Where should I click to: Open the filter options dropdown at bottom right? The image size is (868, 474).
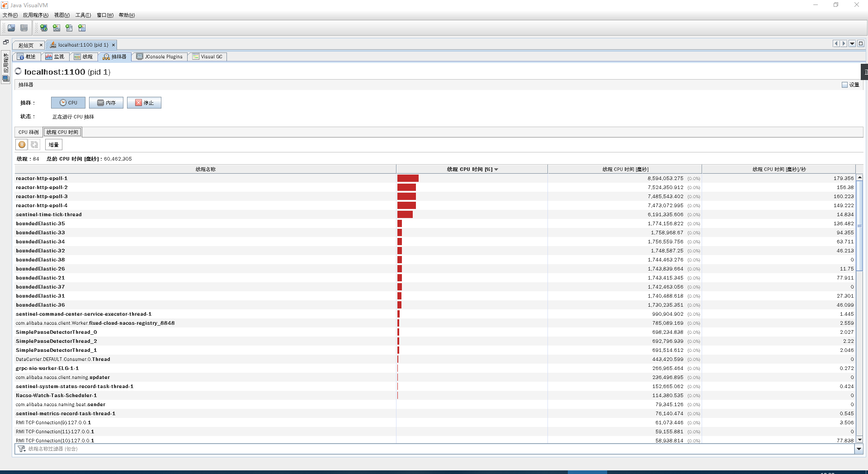859,449
